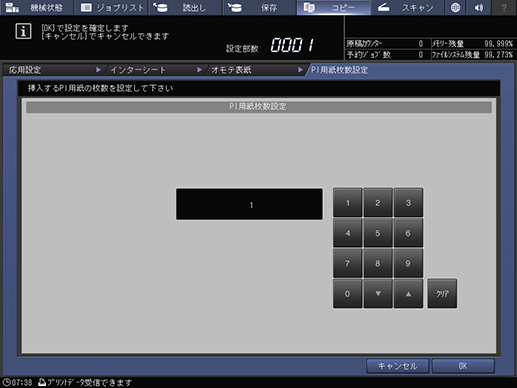
Task: Cancel with the キャンセル button
Action: tap(397, 366)
